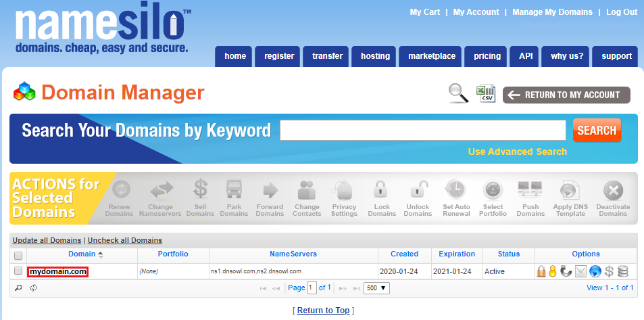Viewport: 644px width, 320px height.
Task: Open the mydomain.com domain link
Action: pos(57,271)
